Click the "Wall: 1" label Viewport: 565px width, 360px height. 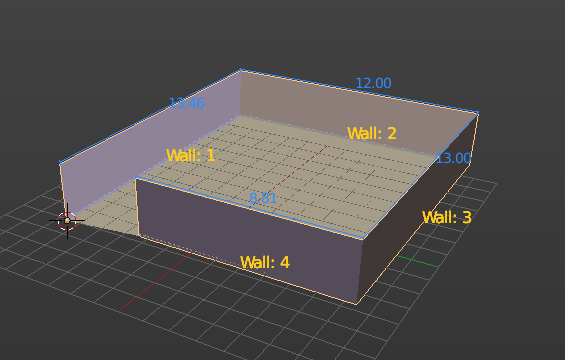point(191,155)
